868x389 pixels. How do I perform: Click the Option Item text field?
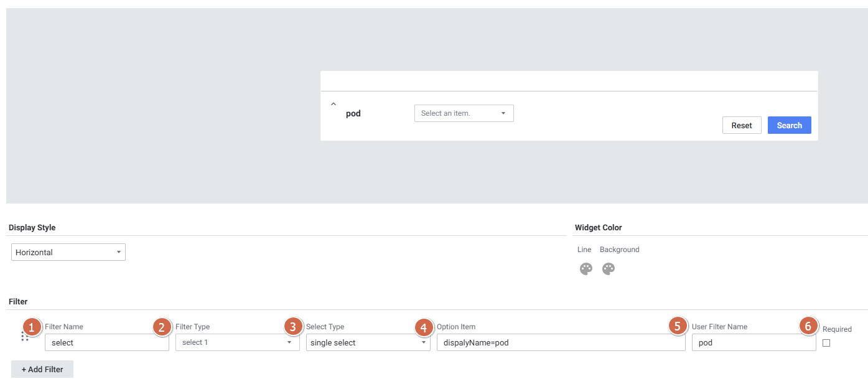pyautogui.click(x=561, y=342)
